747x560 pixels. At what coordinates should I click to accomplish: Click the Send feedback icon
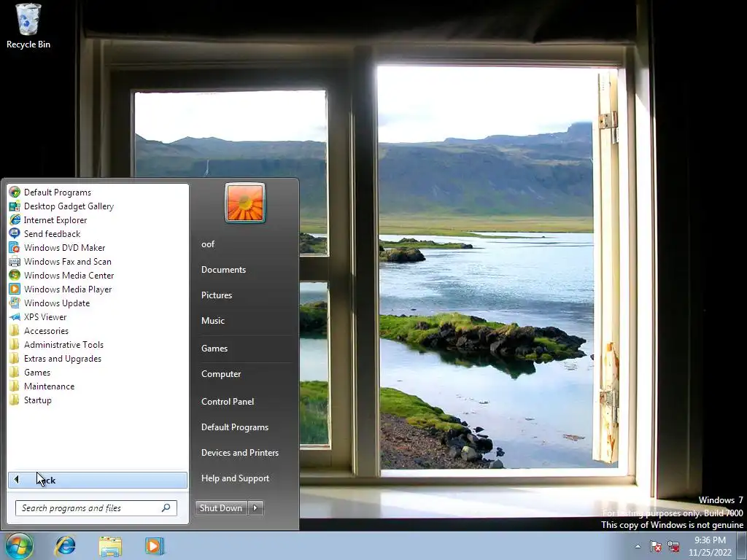15,234
